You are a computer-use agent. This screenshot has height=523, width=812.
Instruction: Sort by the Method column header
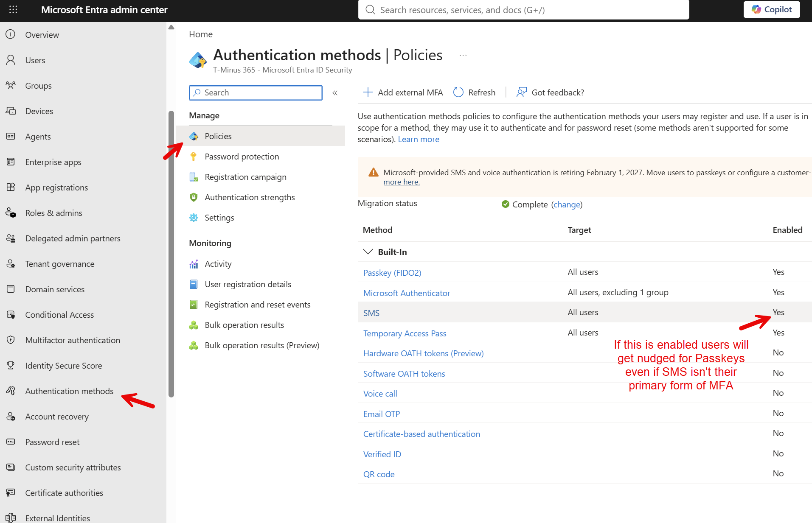(377, 229)
